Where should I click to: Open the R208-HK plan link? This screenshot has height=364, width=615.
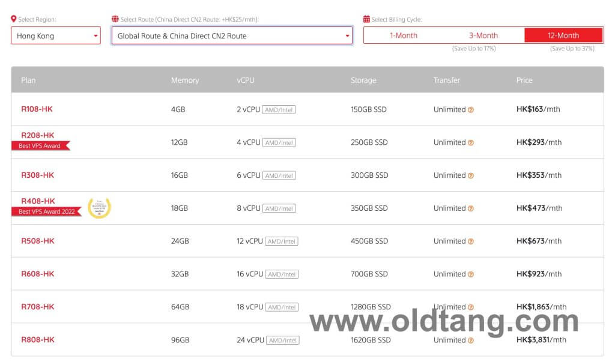38,135
